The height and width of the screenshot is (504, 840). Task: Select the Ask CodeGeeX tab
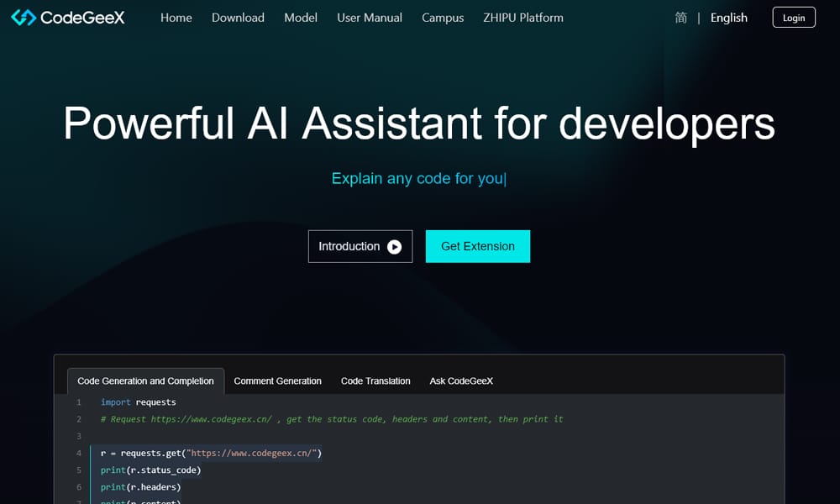[x=460, y=381]
